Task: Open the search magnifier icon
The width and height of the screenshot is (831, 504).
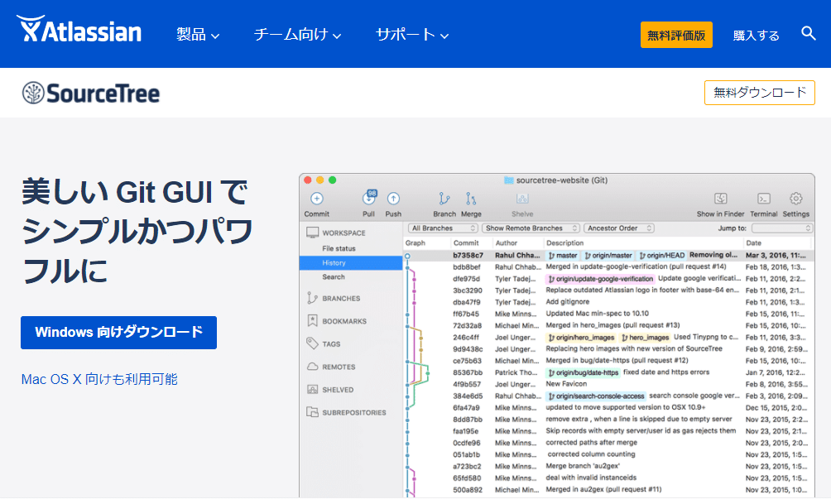Action: coord(808,33)
